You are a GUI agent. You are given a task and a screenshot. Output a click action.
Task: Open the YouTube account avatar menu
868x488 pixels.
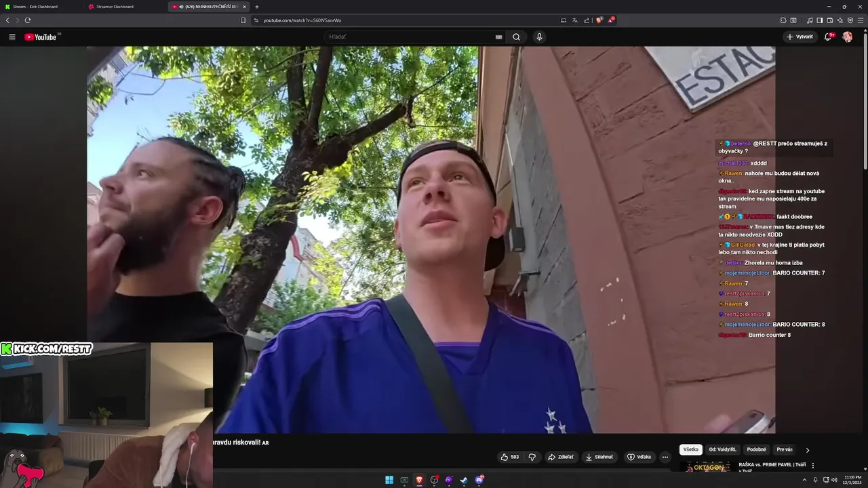(x=847, y=37)
